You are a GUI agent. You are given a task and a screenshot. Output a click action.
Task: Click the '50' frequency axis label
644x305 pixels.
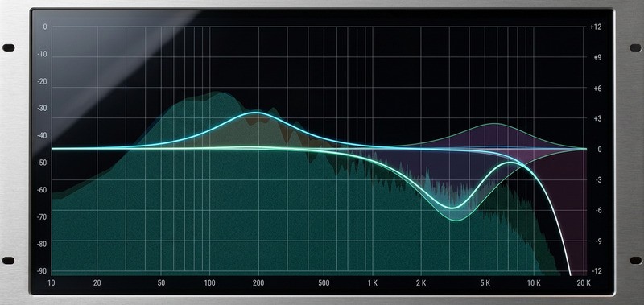coord(161,282)
